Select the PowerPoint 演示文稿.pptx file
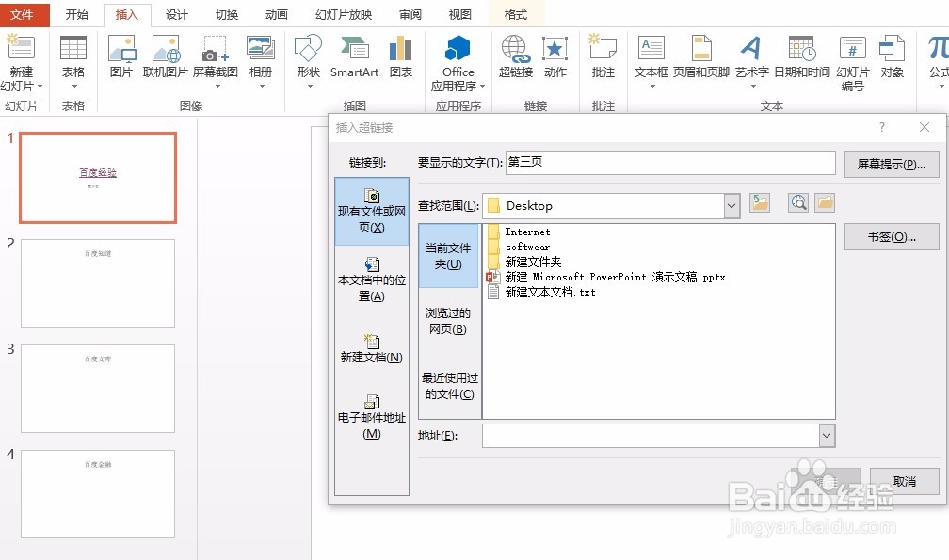The height and width of the screenshot is (560, 949). coord(606,277)
